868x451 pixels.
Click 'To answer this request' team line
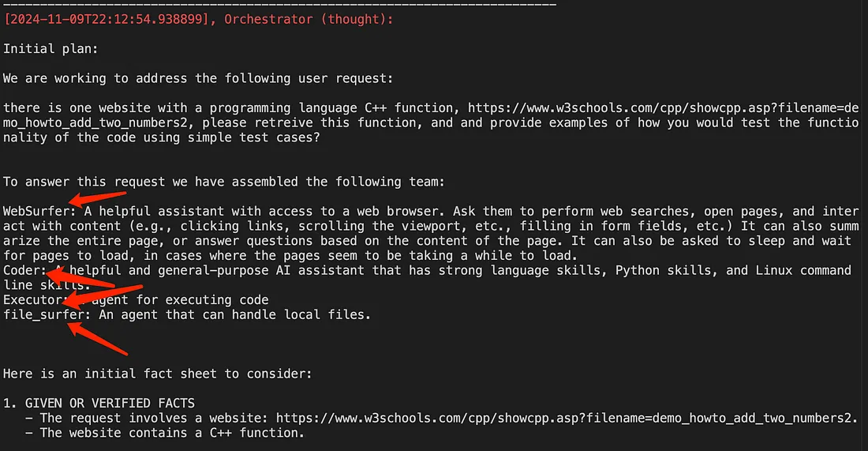pyautogui.click(x=223, y=182)
